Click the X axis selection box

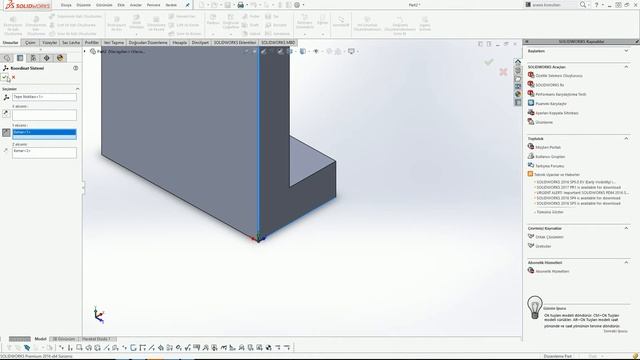click(x=44, y=115)
